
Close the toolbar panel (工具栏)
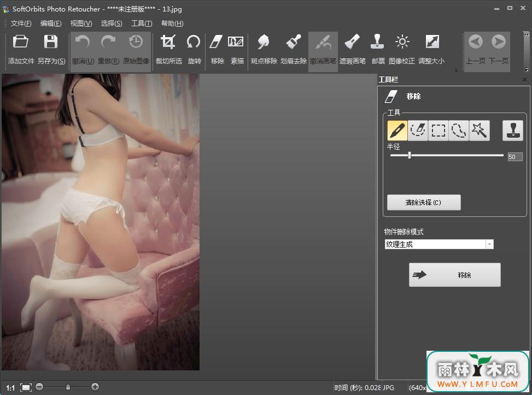point(524,79)
